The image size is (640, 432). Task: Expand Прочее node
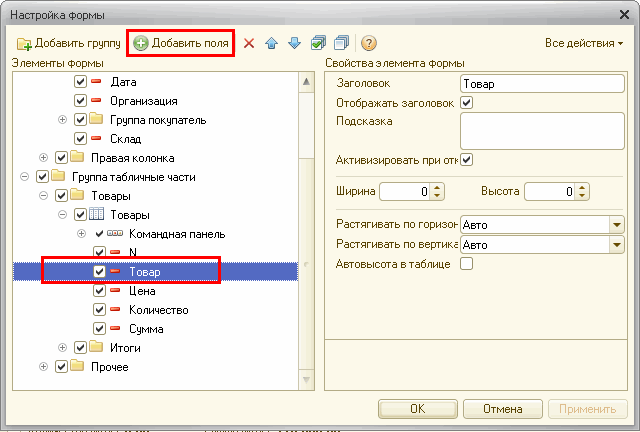pos(43,367)
